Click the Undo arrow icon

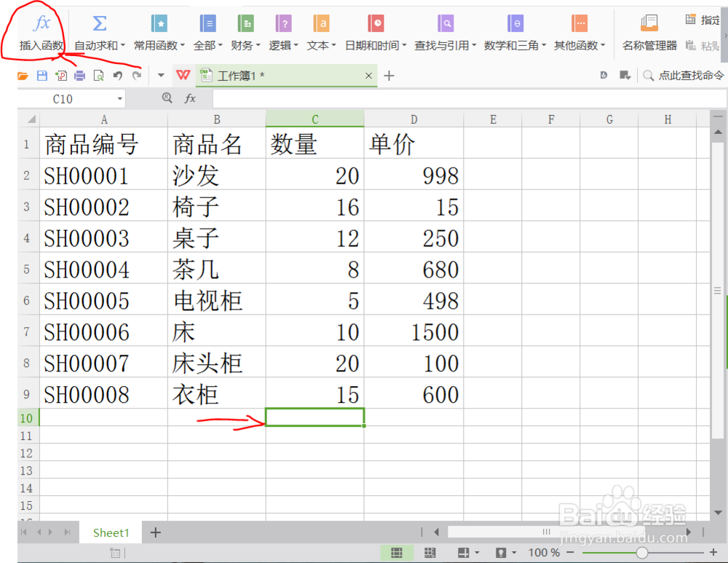click(119, 75)
